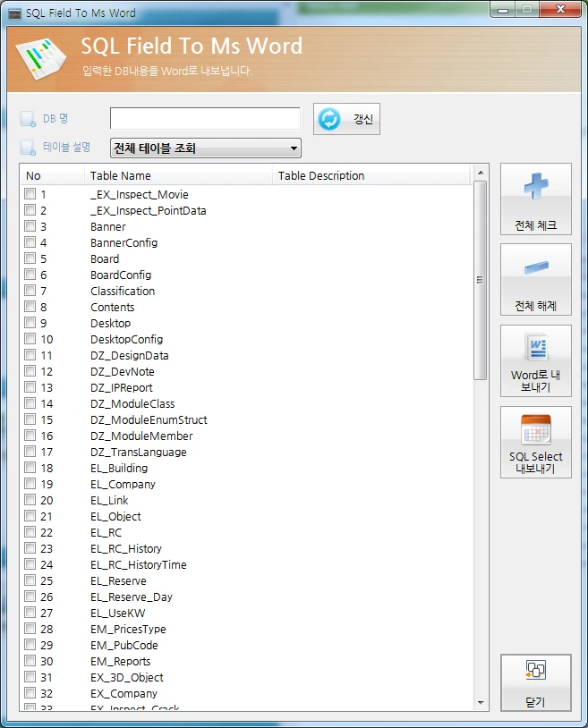The image size is (588, 728).
Task: Click the blue plus check-all icon
Action: (x=536, y=186)
